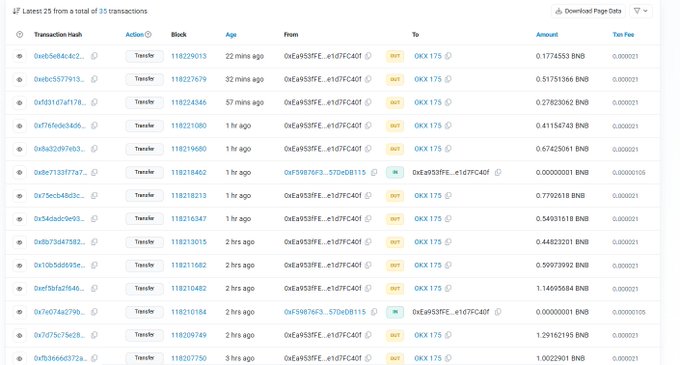
Task: Click the Action column header
Action: (134, 35)
